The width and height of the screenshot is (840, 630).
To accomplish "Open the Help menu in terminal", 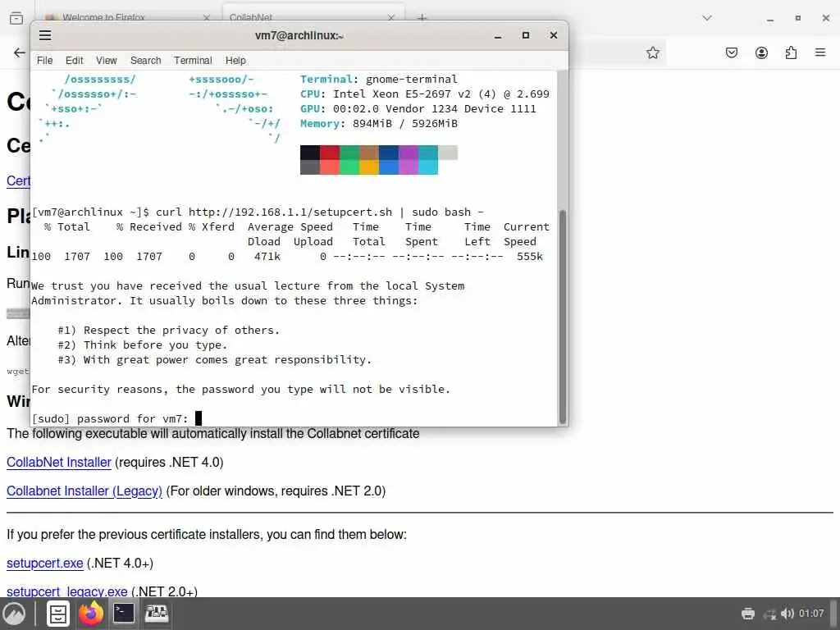I will pyautogui.click(x=235, y=61).
